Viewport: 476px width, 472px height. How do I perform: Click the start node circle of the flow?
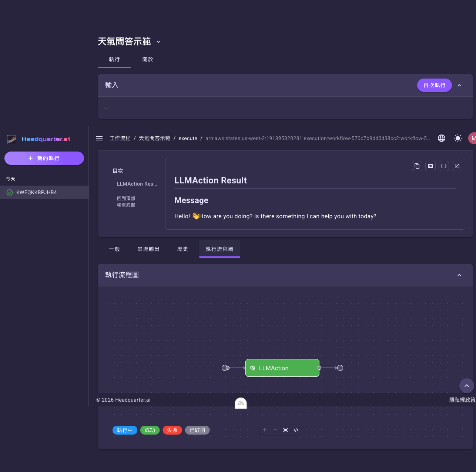pyautogui.click(x=224, y=368)
